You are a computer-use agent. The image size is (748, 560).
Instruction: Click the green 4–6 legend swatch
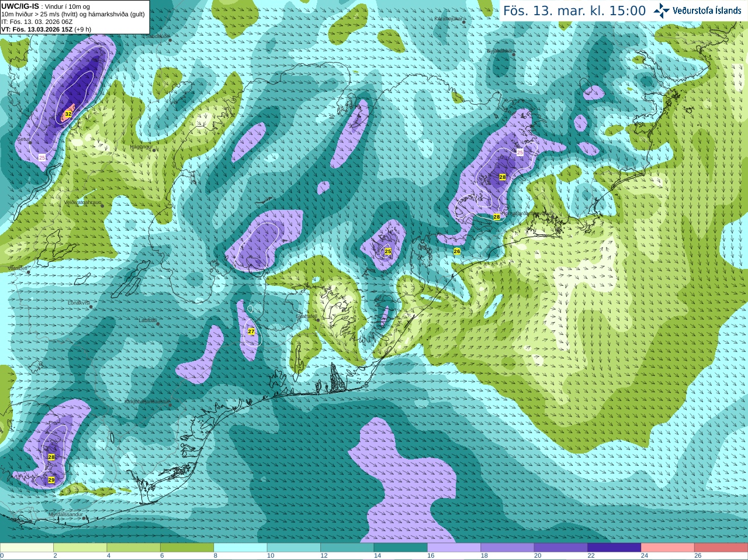[134, 548]
